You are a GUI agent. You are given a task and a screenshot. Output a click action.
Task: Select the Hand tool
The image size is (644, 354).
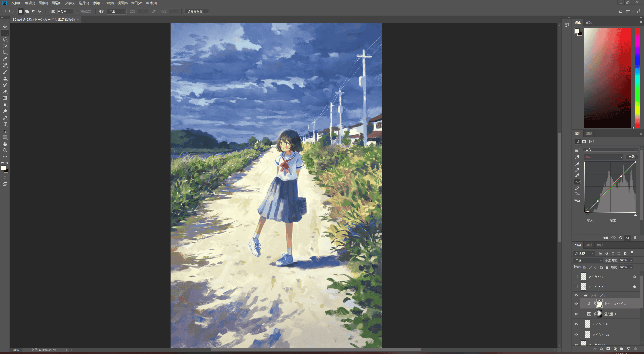5,144
